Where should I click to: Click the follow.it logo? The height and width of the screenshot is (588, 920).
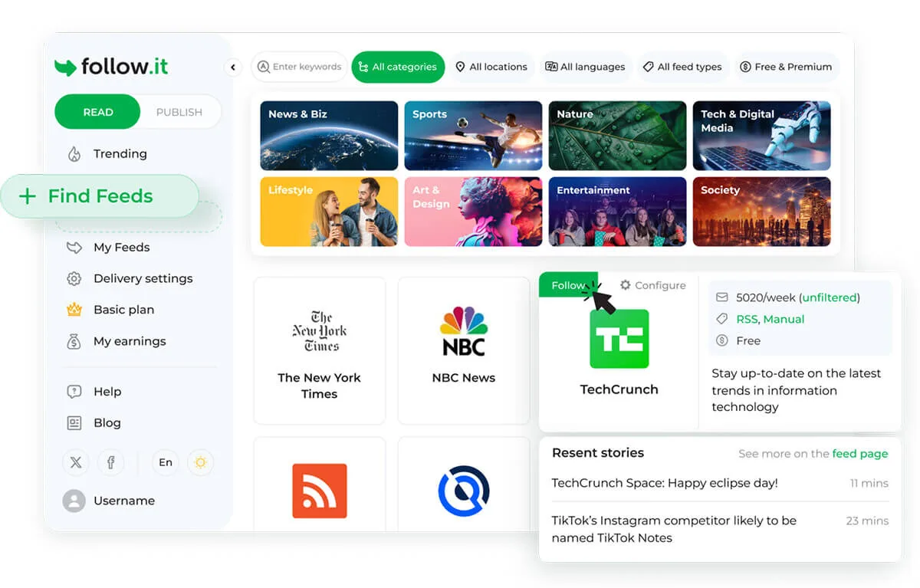[111, 67]
